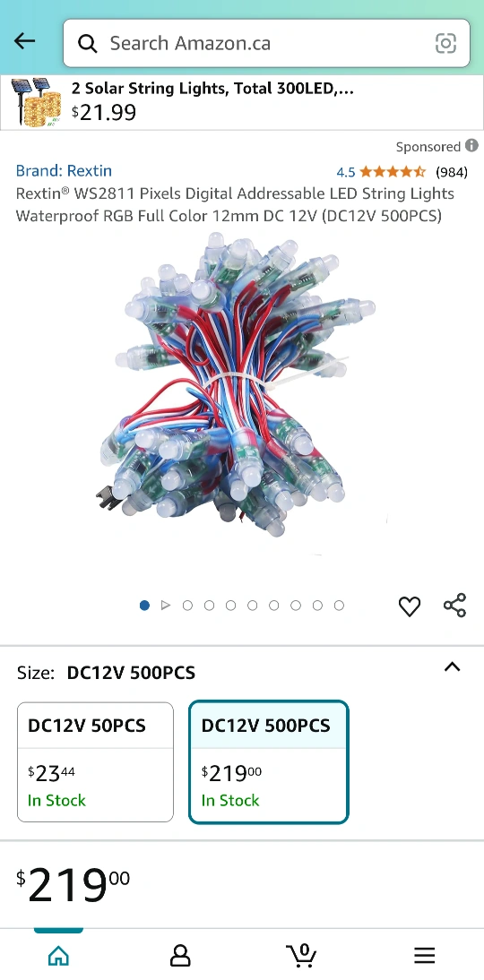Tap the share icon

tap(454, 606)
